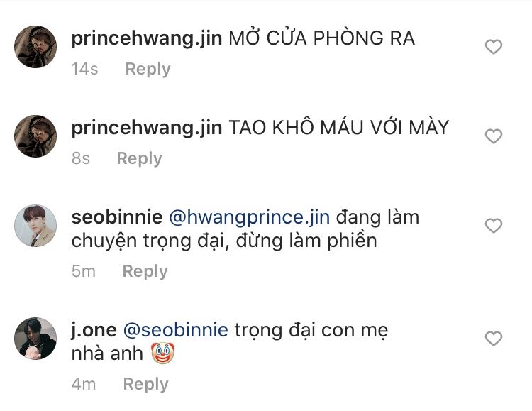
Task: View seobinnie's profile picture
Action: pos(35,226)
